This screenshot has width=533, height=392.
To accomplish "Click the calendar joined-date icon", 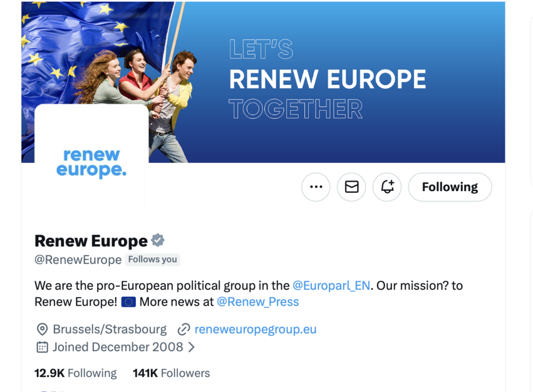I will click(42, 347).
